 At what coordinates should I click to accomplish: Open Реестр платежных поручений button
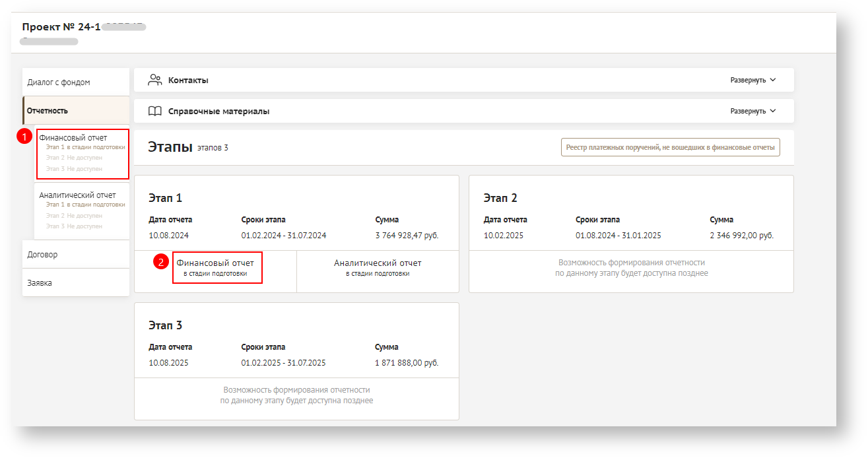tap(670, 147)
